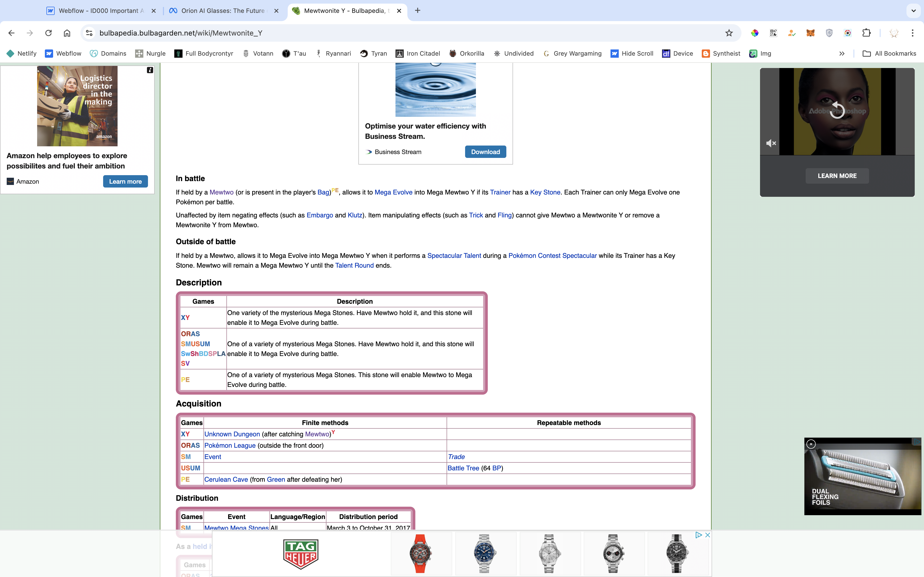
Task: Open Chrome three-dot menu
Action: click(913, 33)
